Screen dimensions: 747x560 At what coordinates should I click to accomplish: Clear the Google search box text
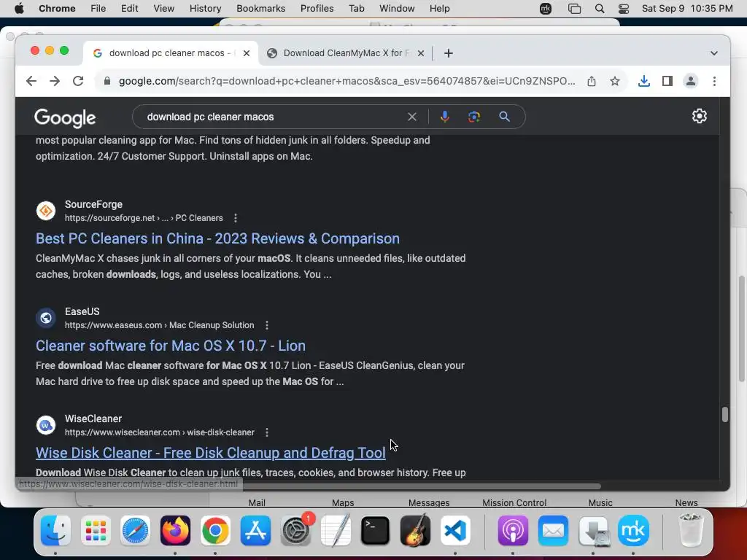[x=412, y=117]
